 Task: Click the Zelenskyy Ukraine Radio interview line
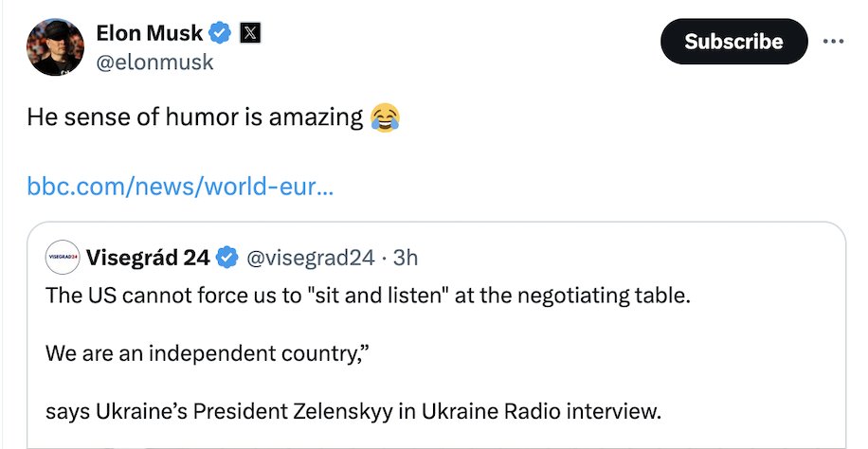[x=351, y=413]
